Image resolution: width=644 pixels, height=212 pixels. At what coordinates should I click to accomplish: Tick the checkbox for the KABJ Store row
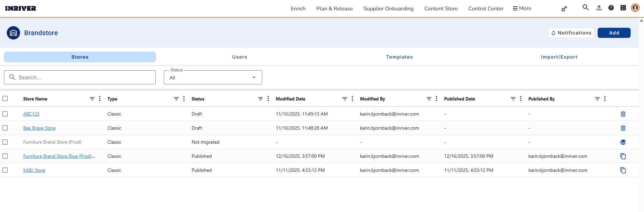(5, 170)
